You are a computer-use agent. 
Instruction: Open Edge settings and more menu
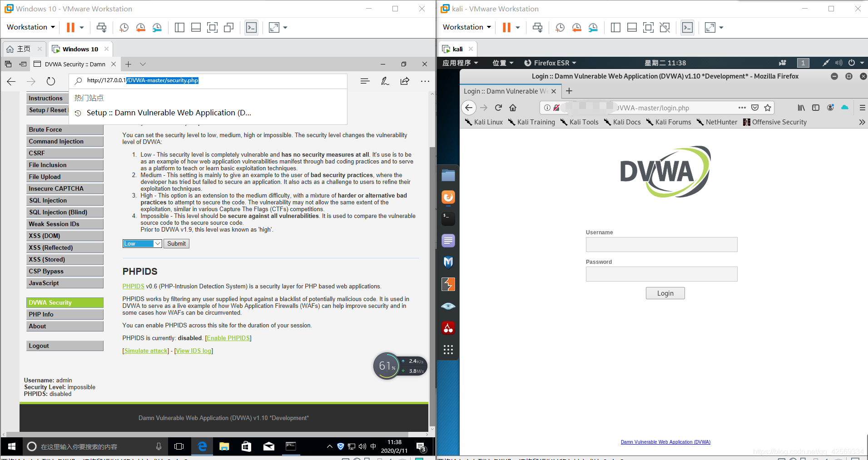pyautogui.click(x=425, y=81)
